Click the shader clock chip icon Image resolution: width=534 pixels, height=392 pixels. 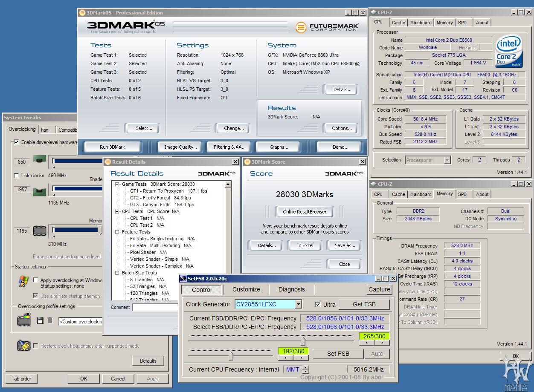tap(40, 191)
